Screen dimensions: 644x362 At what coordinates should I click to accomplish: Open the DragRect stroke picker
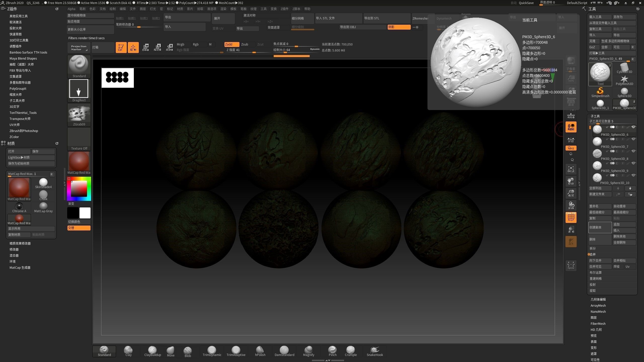click(x=79, y=91)
